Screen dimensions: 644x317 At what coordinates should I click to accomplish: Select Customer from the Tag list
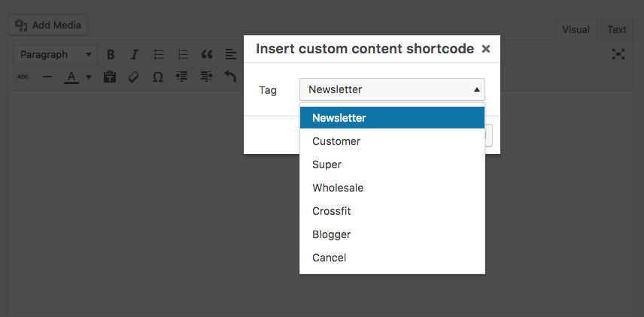(392, 141)
